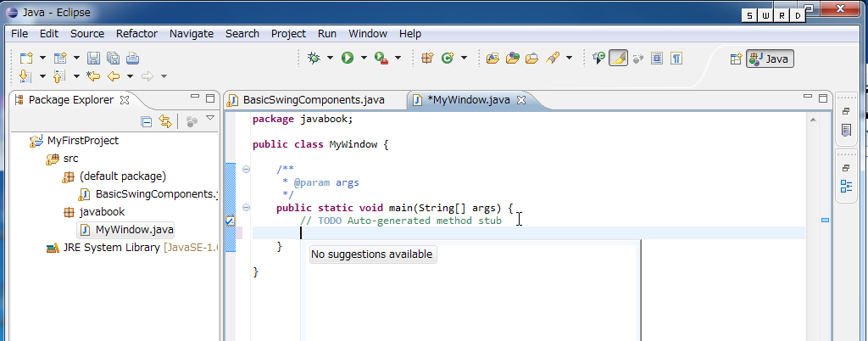Collapse the main method fold marker
868x341 pixels.
[246, 207]
